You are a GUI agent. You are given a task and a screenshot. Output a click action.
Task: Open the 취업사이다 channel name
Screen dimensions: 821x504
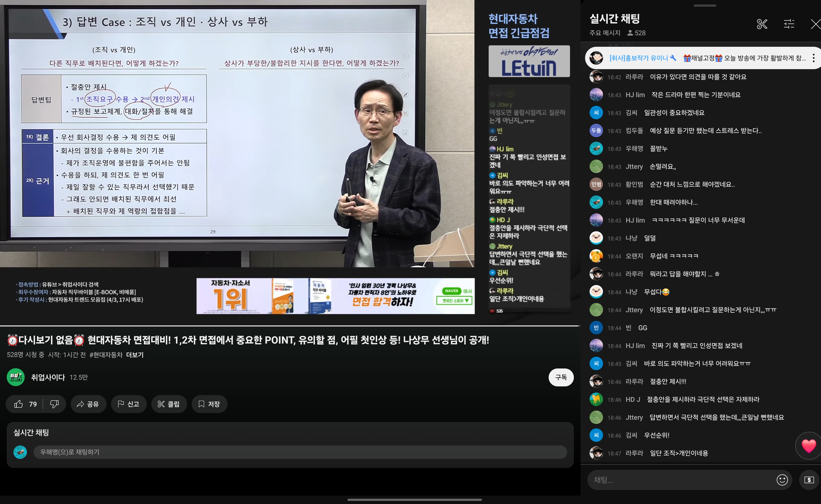(x=48, y=377)
